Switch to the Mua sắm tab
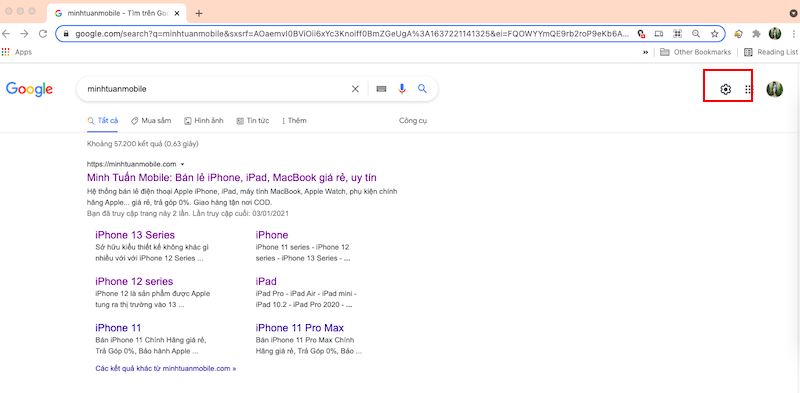This screenshot has width=800, height=393. [151, 121]
